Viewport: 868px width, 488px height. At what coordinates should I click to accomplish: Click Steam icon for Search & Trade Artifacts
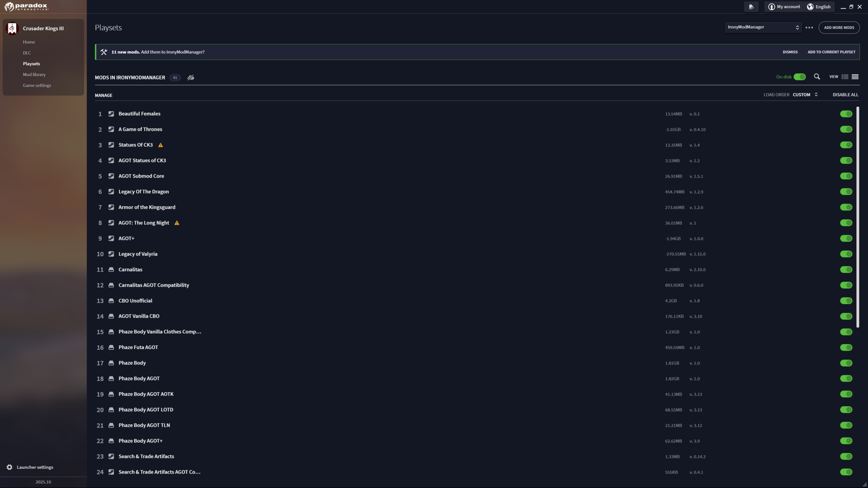[x=111, y=456]
